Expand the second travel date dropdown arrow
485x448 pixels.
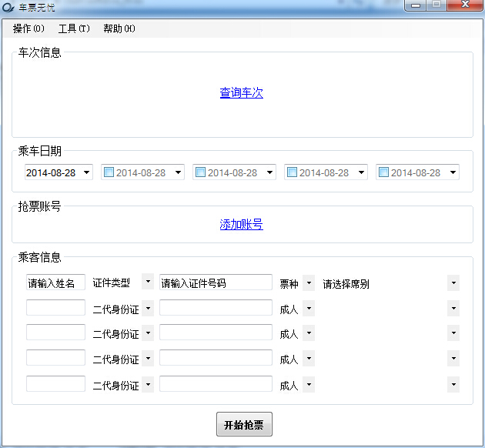pyautogui.click(x=178, y=172)
